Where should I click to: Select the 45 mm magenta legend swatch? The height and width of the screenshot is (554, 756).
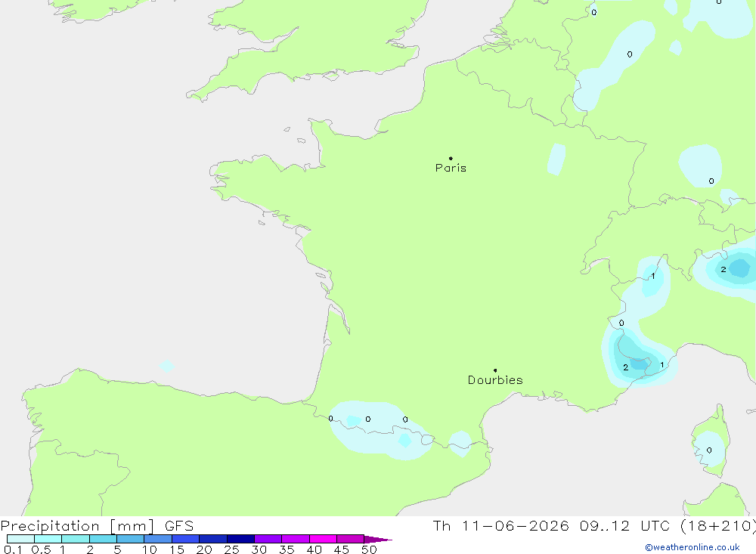350,539
